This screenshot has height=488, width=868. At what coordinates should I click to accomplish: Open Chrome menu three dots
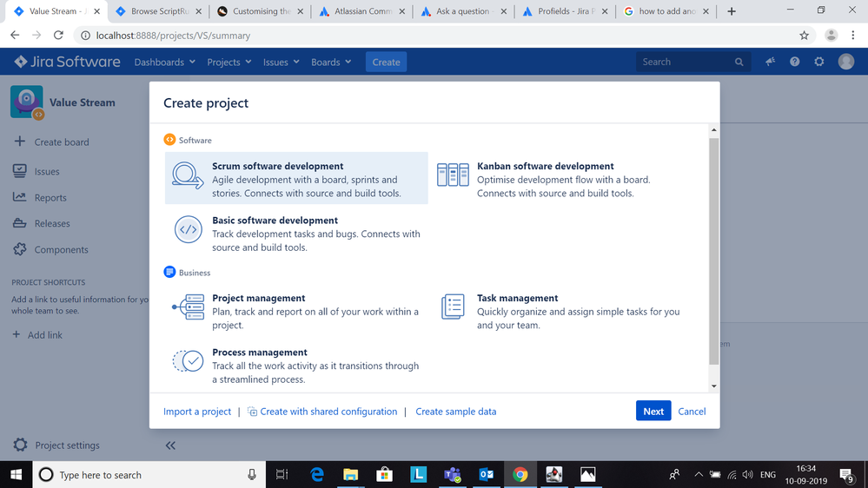pos(853,36)
